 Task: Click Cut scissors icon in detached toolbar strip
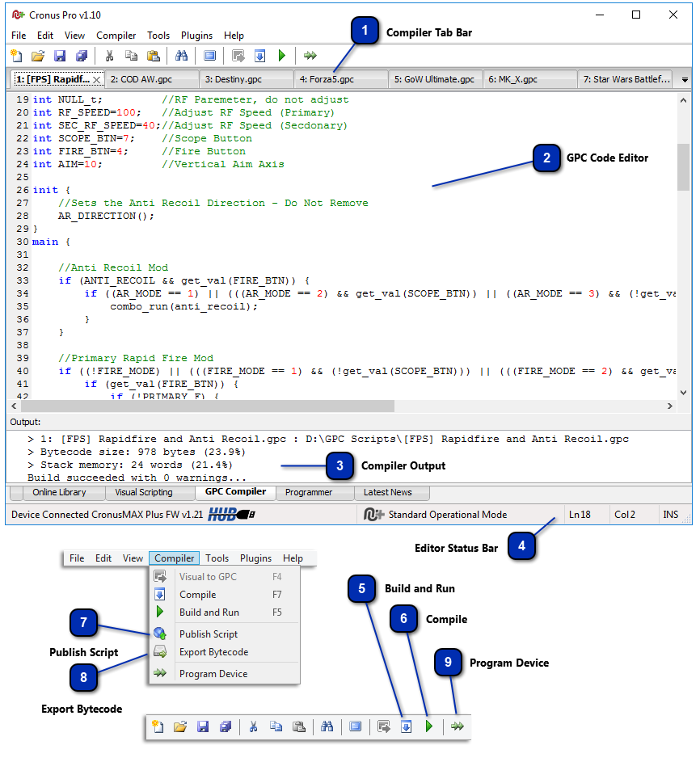253,726
